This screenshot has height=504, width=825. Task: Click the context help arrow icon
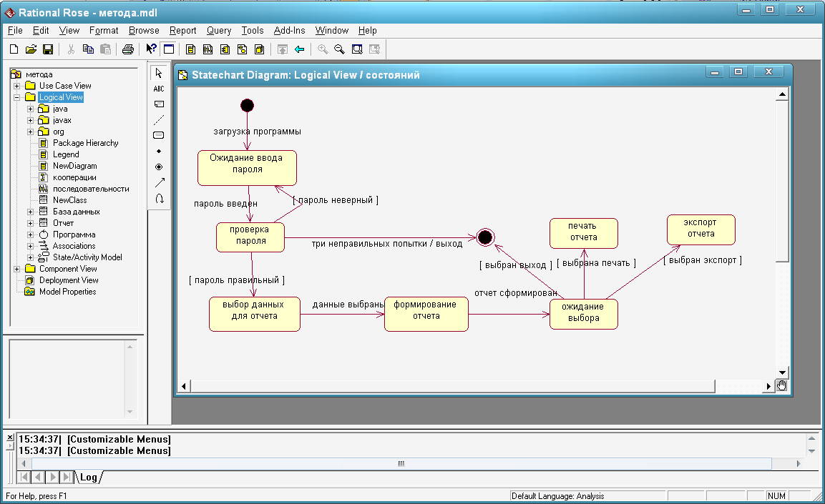point(151,49)
